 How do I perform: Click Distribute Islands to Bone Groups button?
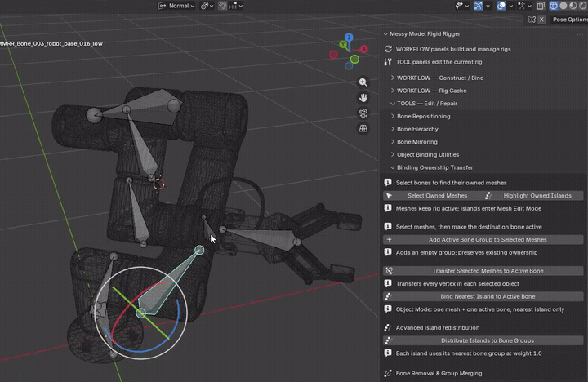(x=483, y=340)
